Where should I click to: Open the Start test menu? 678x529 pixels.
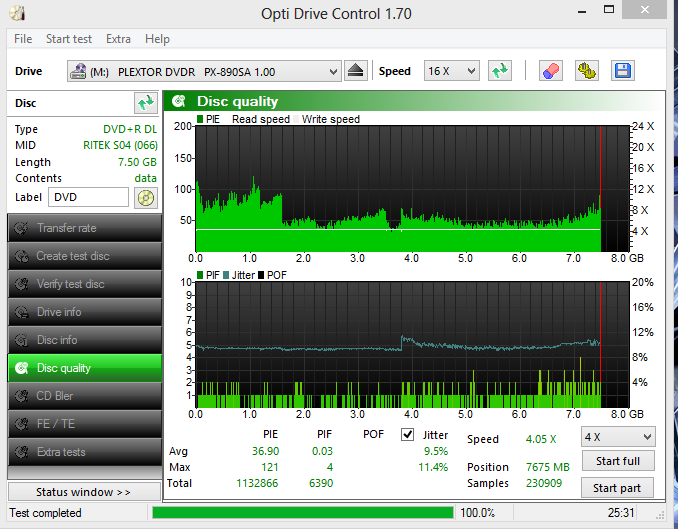tap(69, 39)
